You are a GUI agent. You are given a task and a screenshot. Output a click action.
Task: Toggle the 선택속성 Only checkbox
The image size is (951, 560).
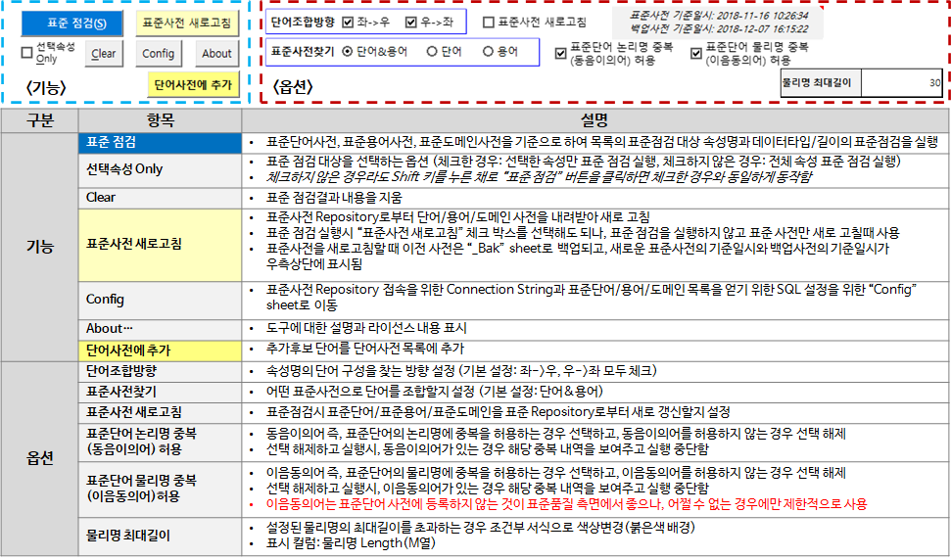pyautogui.click(x=26, y=53)
